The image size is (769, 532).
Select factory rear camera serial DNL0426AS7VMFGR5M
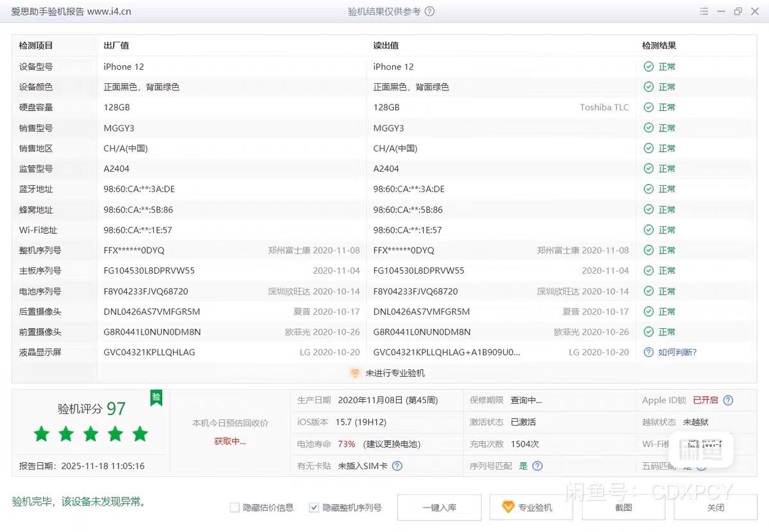(152, 312)
